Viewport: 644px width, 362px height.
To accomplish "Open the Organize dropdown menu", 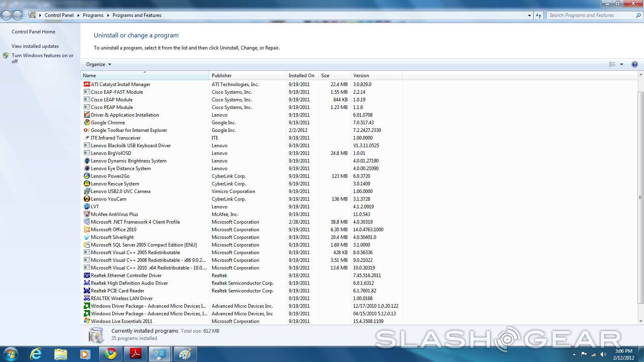I will coord(99,64).
